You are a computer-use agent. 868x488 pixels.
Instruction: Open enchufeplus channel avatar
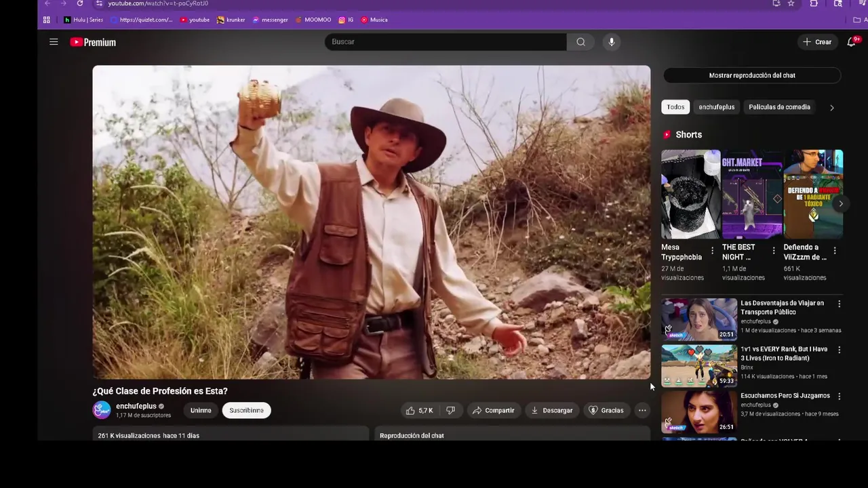click(102, 410)
